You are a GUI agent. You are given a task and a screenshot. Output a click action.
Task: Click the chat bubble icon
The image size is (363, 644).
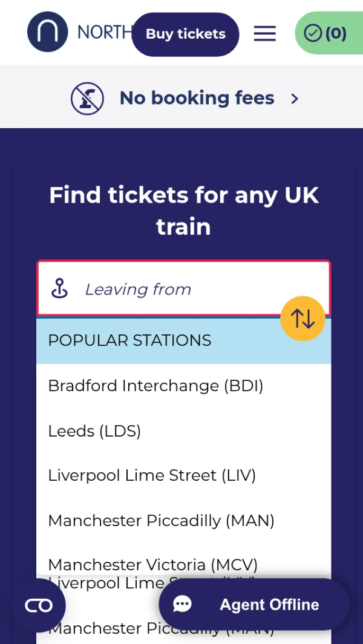pyautogui.click(x=182, y=605)
